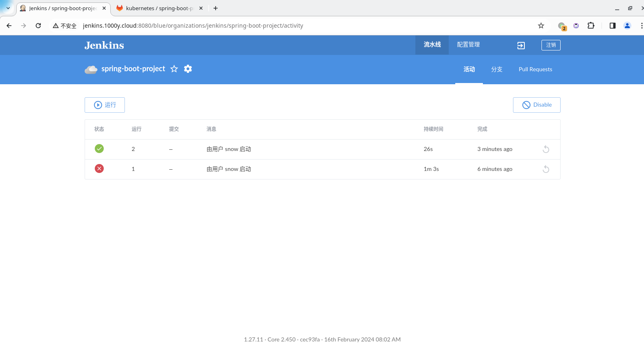Viewport: 644px width, 350px height.
Task: Open the browser profile avatar
Action: point(627,26)
